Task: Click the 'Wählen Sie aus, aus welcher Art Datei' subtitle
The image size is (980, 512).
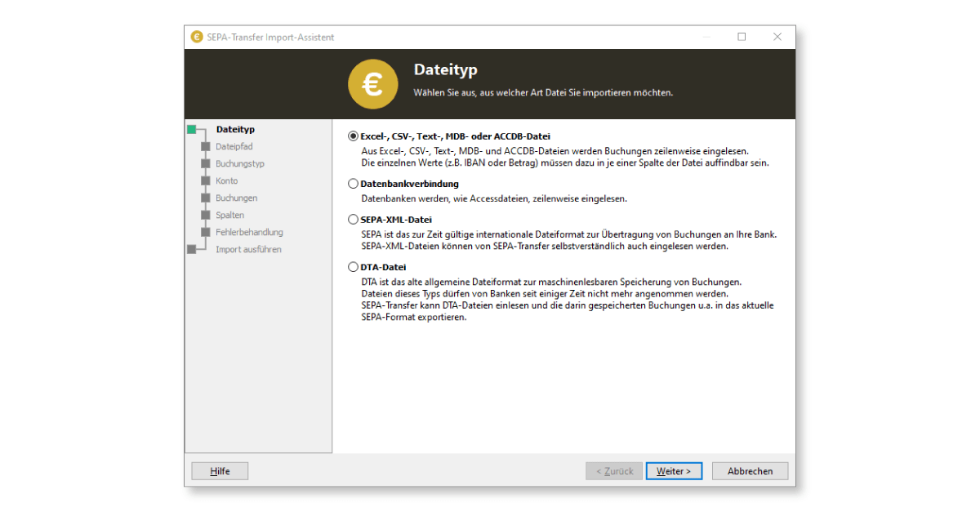Action: point(544,92)
